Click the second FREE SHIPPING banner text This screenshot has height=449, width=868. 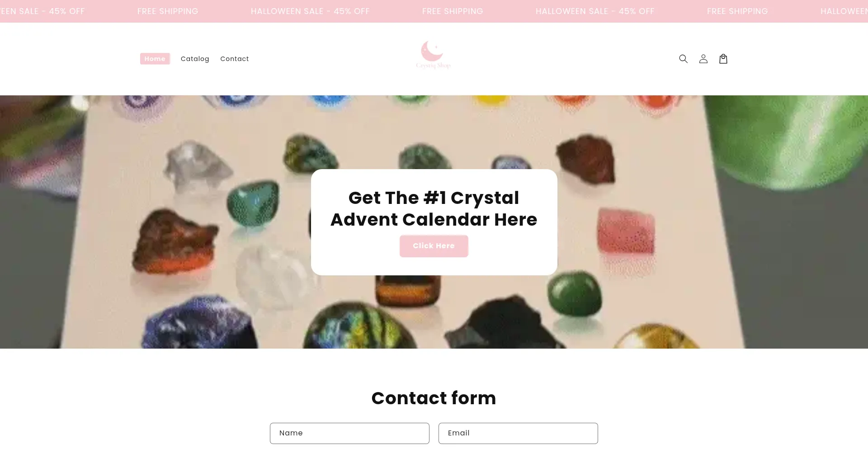point(453,11)
